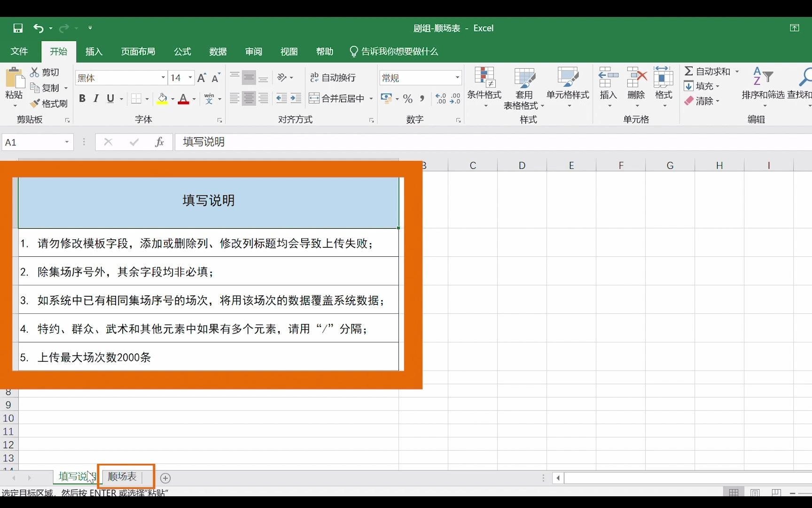The width and height of the screenshot is (812, 508).
Task: Align text left
Action: pyautogui.click(x=234, y=98)
